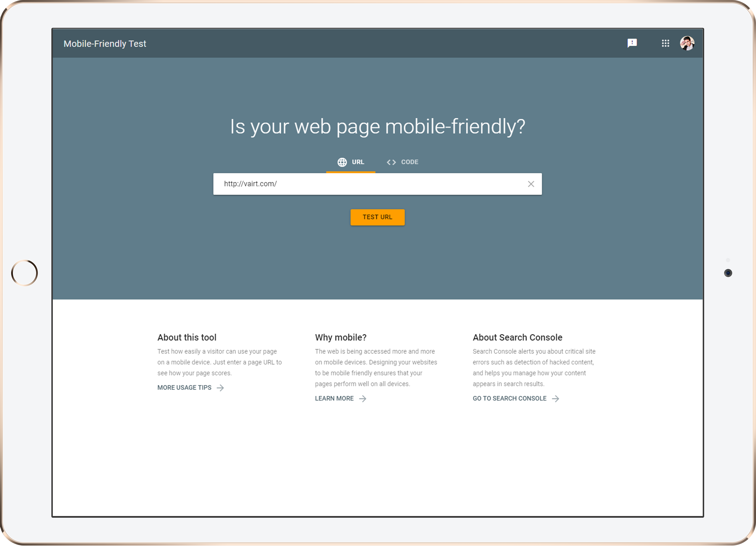This screenshot has height=546, width=756.
Task: Open the account profile avatar
Action: click(x=687, y=43)
